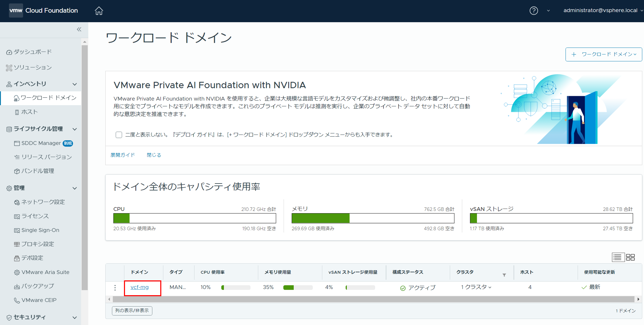Open Single Sign-On settings

click(40, 230)
